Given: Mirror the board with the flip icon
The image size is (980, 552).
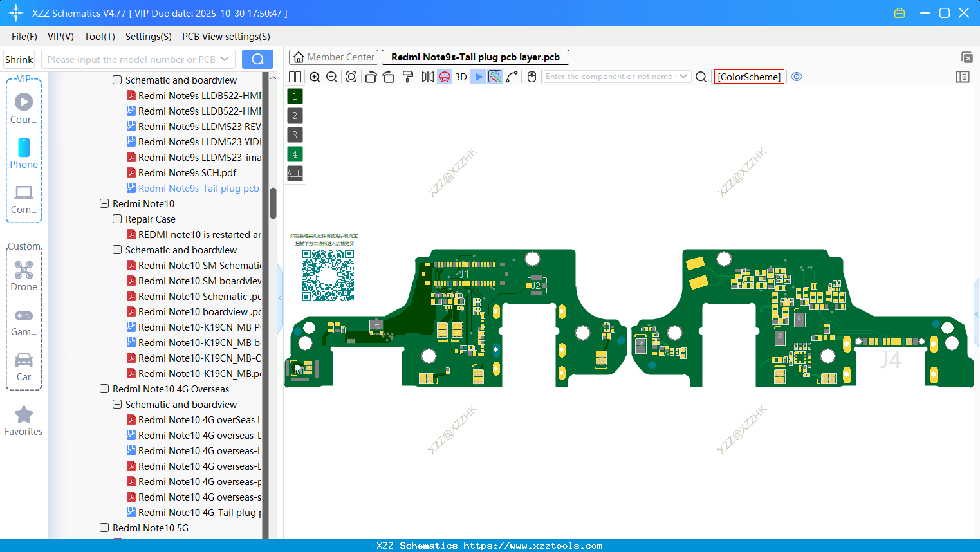Looking at the screenshot, I should (428, 77).
